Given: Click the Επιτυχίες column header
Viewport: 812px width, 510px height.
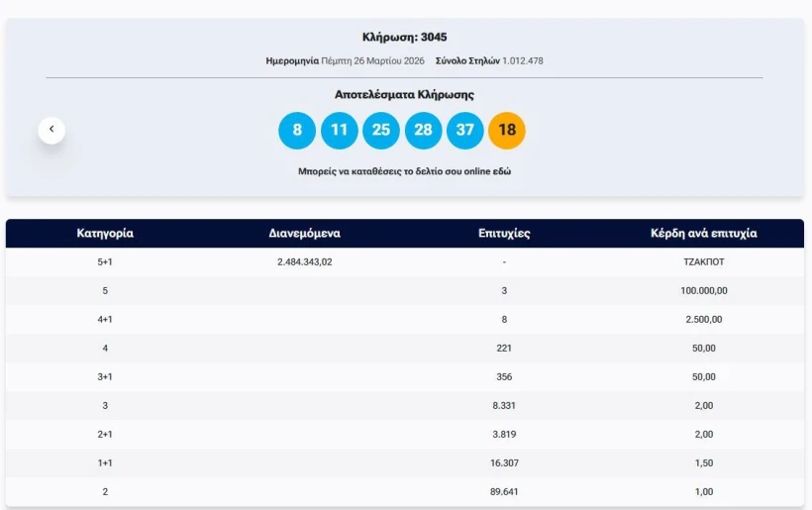Looking at the screenshot, I should 504,234.
